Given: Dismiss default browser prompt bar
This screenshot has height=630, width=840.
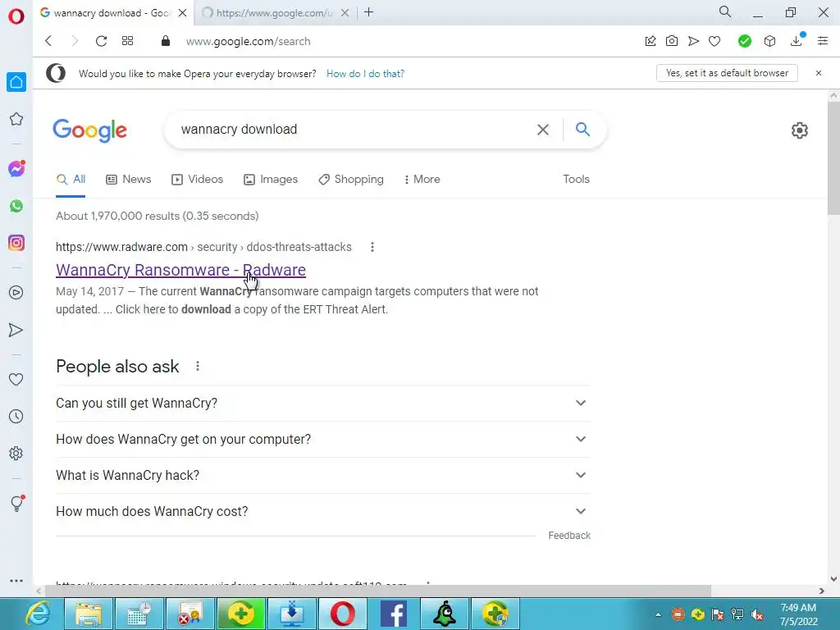Looking at the screenshot, I should click(x=818, y=73).
